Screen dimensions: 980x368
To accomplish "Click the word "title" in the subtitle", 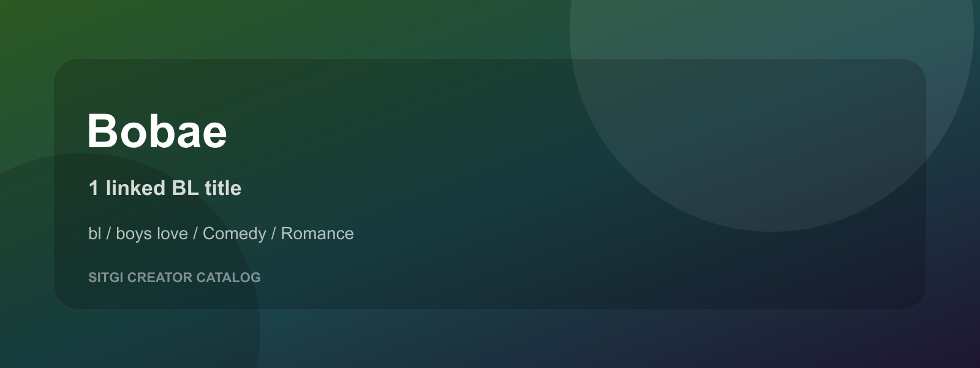I will [223, 188].
